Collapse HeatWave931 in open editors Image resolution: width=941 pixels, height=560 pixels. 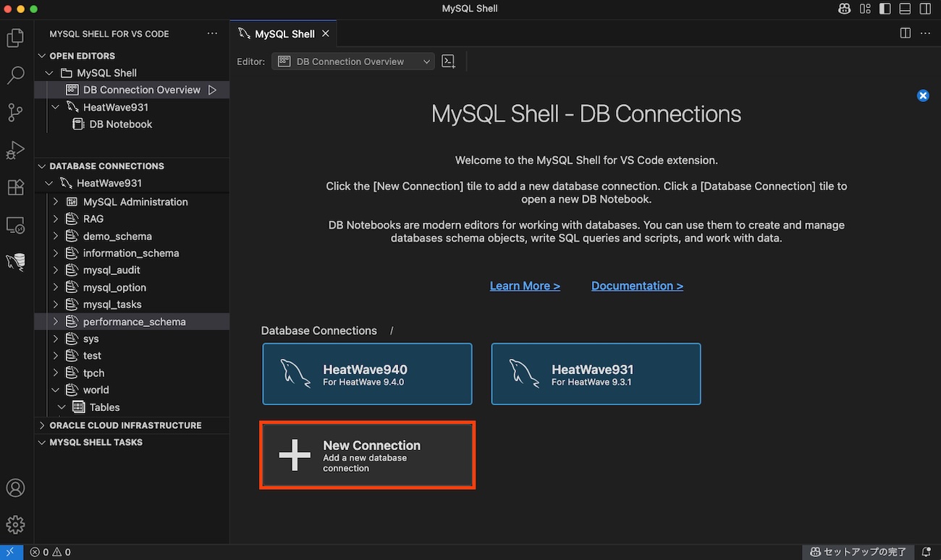pos(56,107)
